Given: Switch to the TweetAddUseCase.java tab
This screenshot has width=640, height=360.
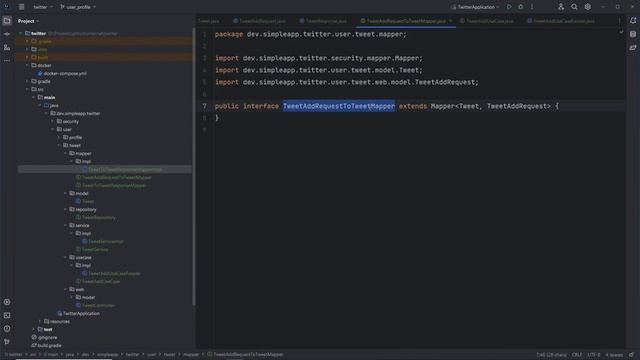Looking at the screenshot, I should tap(487, 21).
